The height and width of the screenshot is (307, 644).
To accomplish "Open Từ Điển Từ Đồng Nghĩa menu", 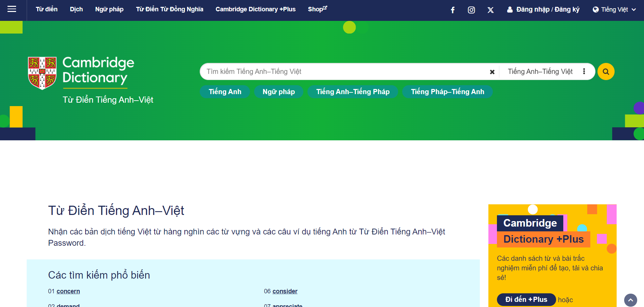I will pos(170,9).
